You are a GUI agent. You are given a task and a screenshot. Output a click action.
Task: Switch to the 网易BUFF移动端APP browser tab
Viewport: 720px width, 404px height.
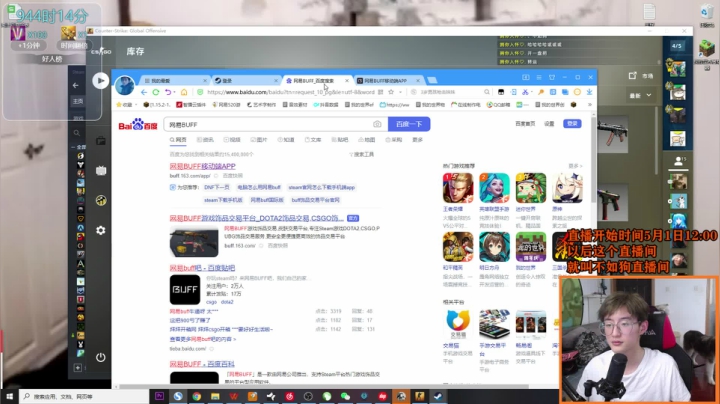[388, 81]
